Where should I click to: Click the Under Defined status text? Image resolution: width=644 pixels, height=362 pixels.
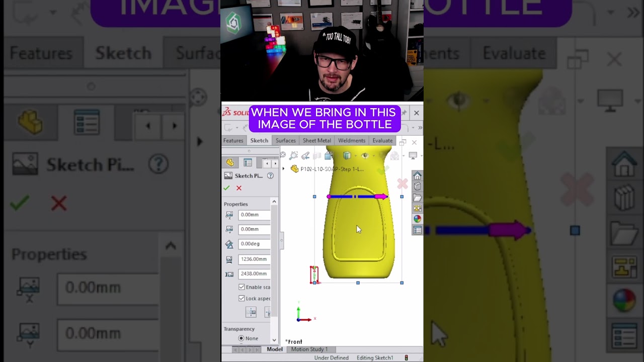pos(331,358)
